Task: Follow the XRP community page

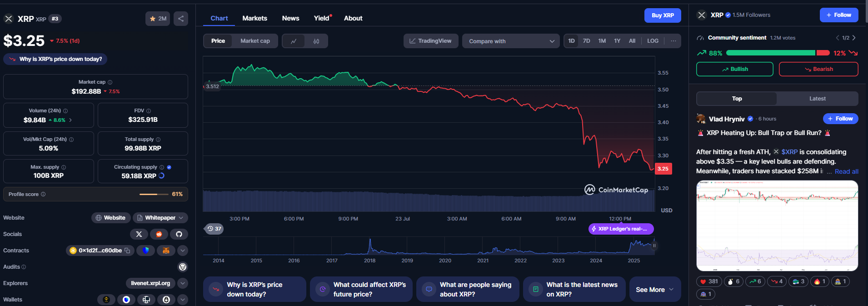Action: coord(839,15)
